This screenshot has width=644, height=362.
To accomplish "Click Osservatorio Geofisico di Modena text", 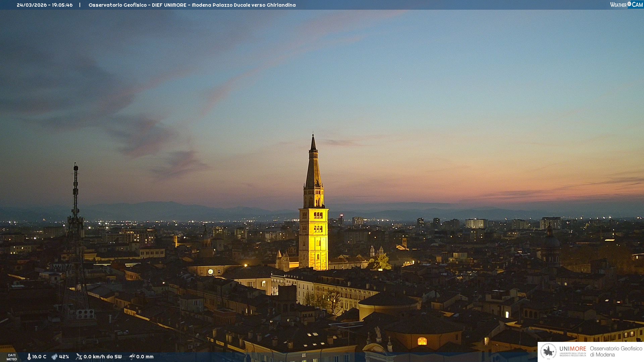I will pos(616,351).
